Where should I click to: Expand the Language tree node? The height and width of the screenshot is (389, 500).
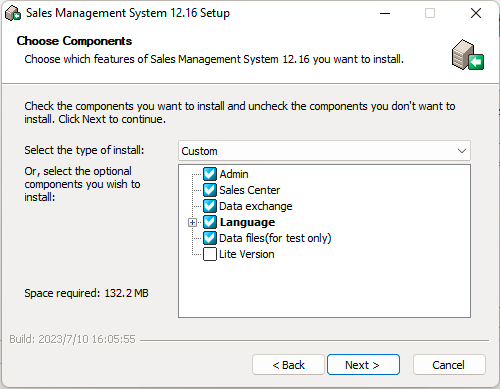(x=192, y=222)
